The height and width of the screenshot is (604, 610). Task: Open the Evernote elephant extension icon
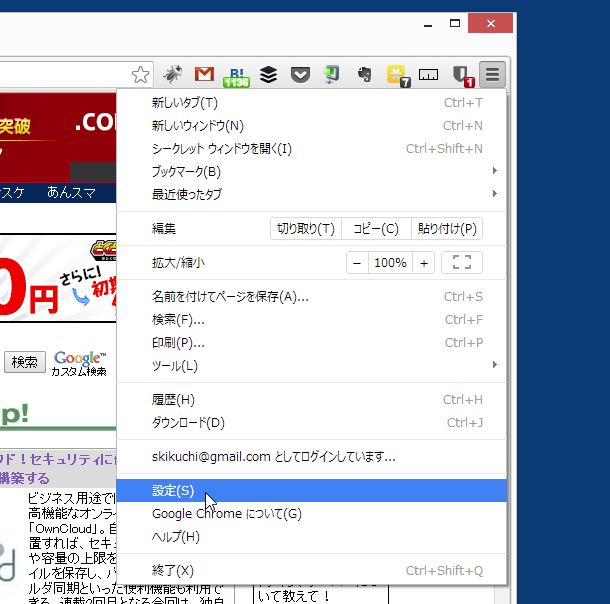[365, 74]
